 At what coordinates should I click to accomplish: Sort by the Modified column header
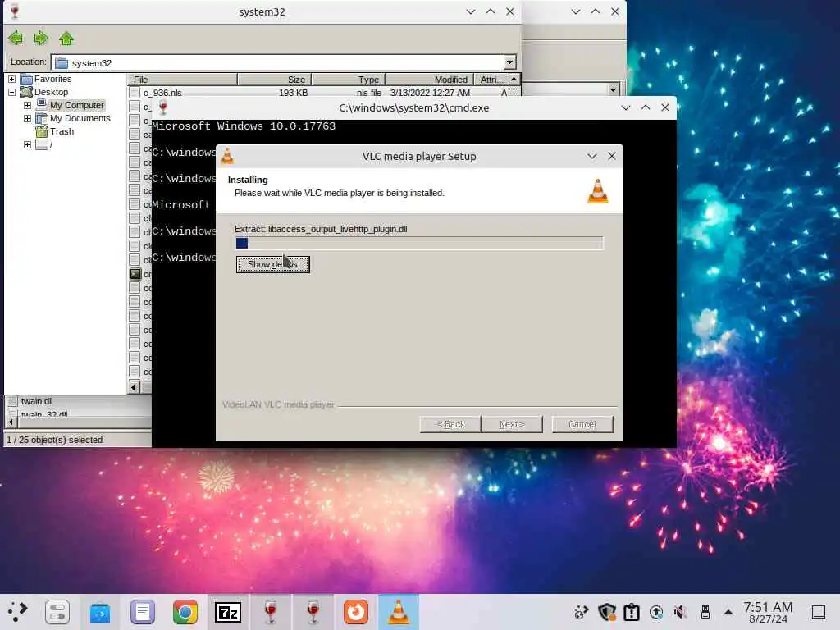tap(429, 80)
